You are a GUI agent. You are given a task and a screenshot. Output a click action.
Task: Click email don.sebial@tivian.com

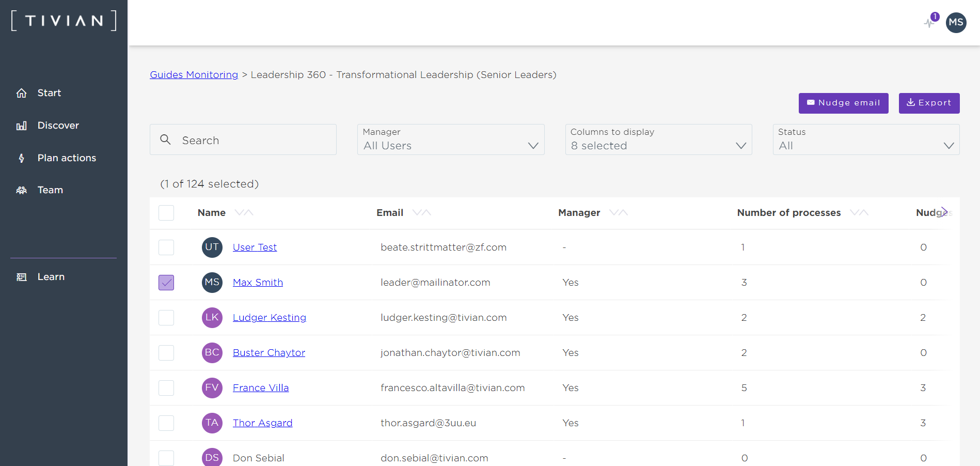[x=434, y=458]
